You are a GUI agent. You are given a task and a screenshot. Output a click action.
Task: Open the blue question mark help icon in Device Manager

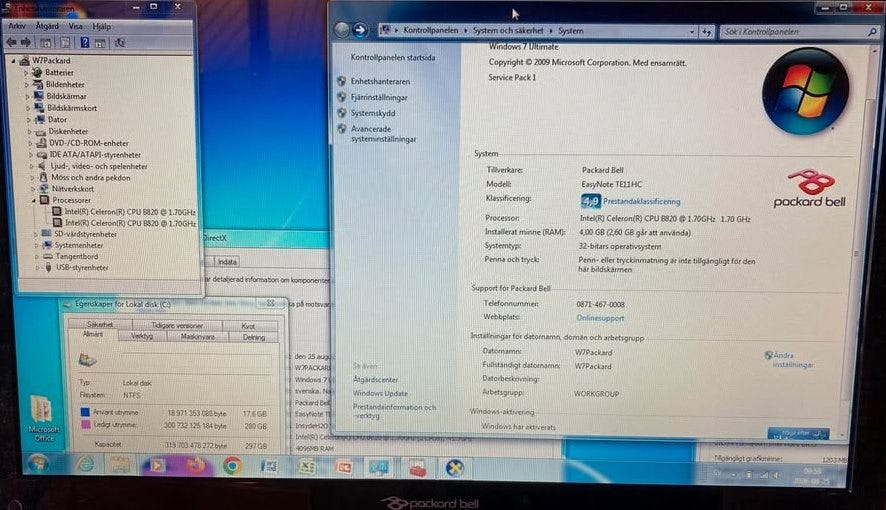click(85, 42)
